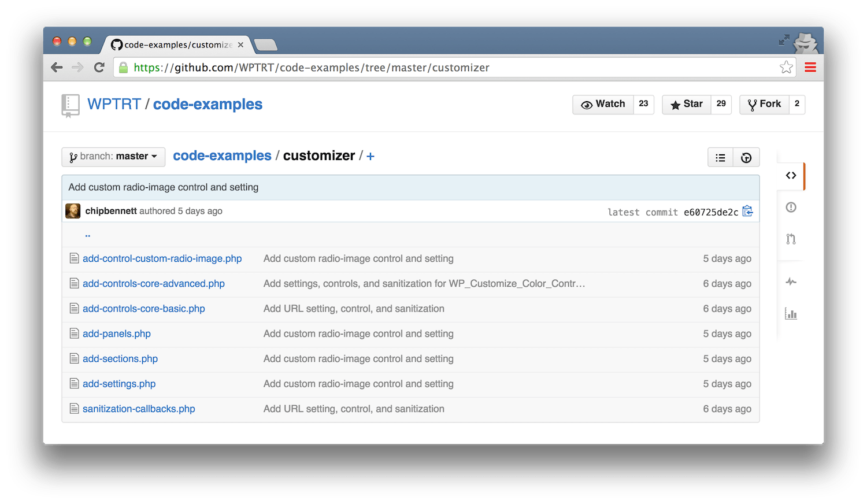Viewport: 867px width, 504px height.
Task: Go back with the browser back arrow
Action: click(57, 68)
